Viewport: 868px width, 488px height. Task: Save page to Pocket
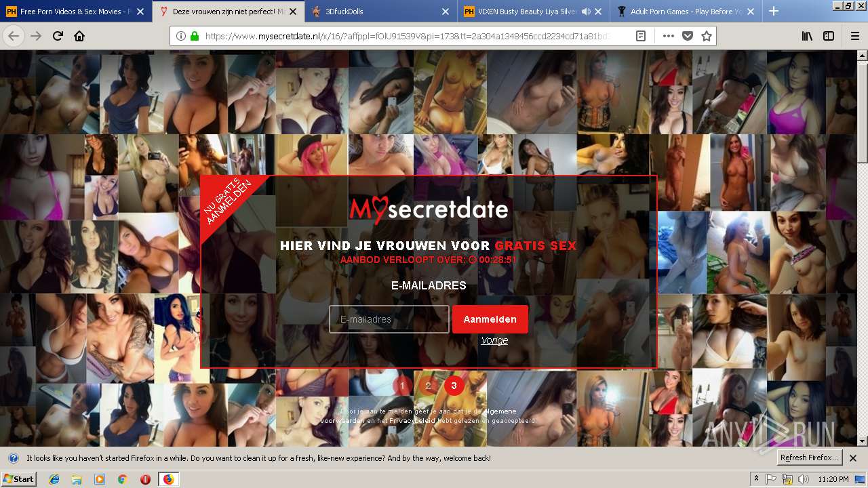pyautogui.click(x=687, y=36)
